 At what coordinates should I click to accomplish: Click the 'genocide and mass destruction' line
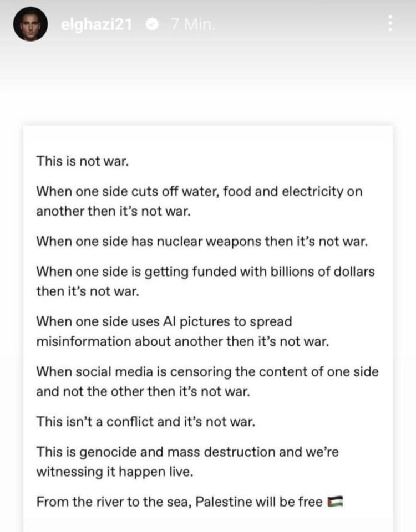click(x=187, y=452)
